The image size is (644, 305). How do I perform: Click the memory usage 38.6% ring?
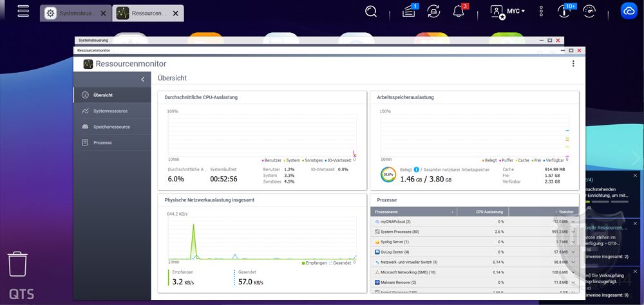388,174
